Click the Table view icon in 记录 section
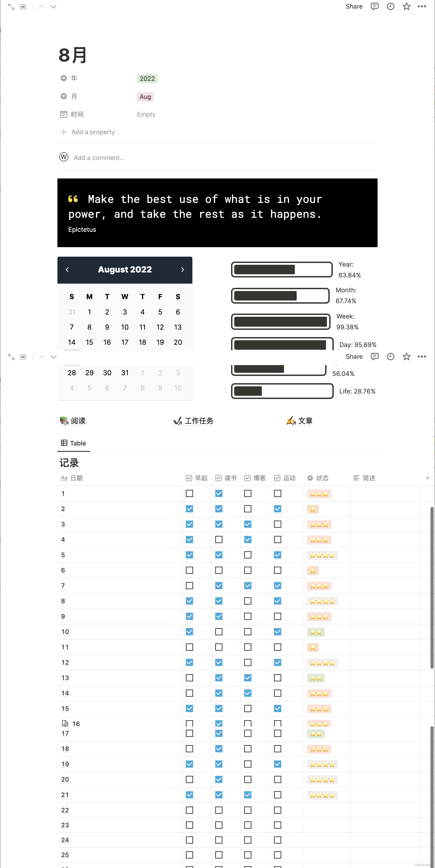The image size is (435, 868). 64,443
